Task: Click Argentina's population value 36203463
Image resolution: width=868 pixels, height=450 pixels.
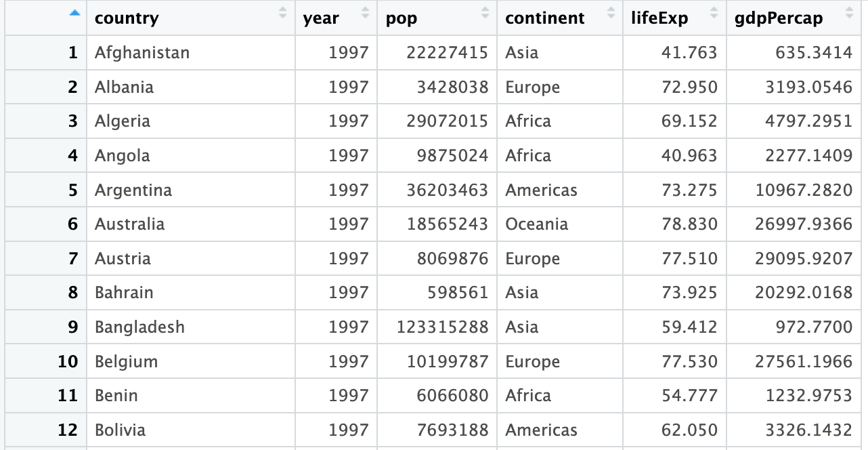Action: [x=447, y=190]
